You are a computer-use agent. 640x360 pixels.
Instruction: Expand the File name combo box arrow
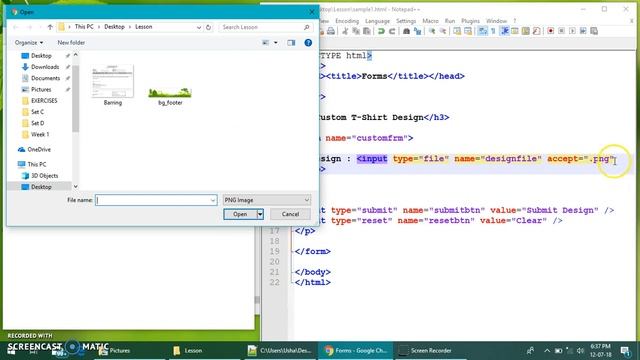213,200
